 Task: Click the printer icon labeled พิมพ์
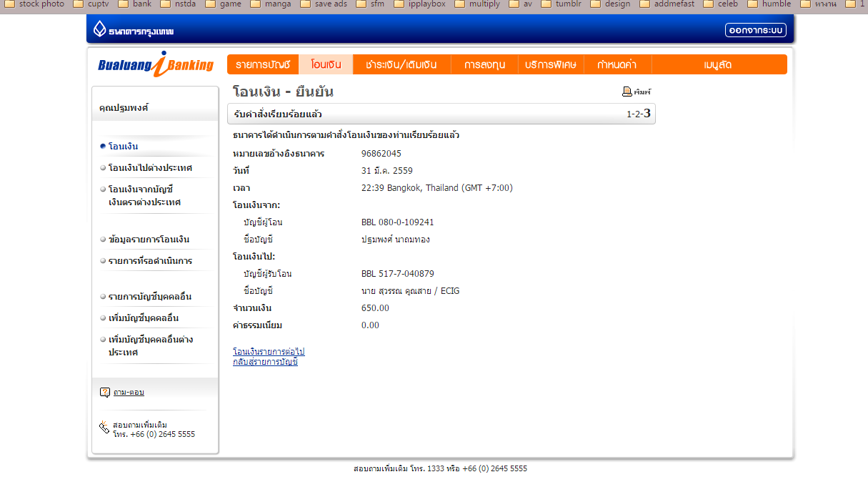coord(627,92)
